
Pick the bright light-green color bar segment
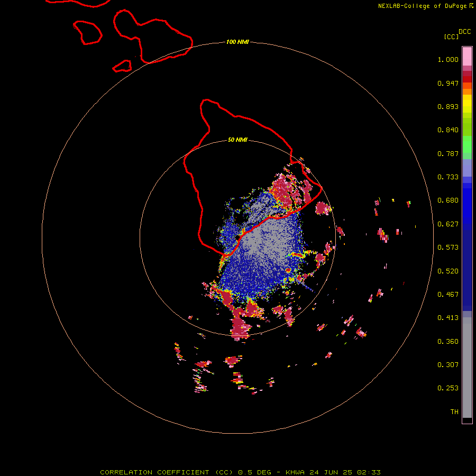(x=467, y=144)
